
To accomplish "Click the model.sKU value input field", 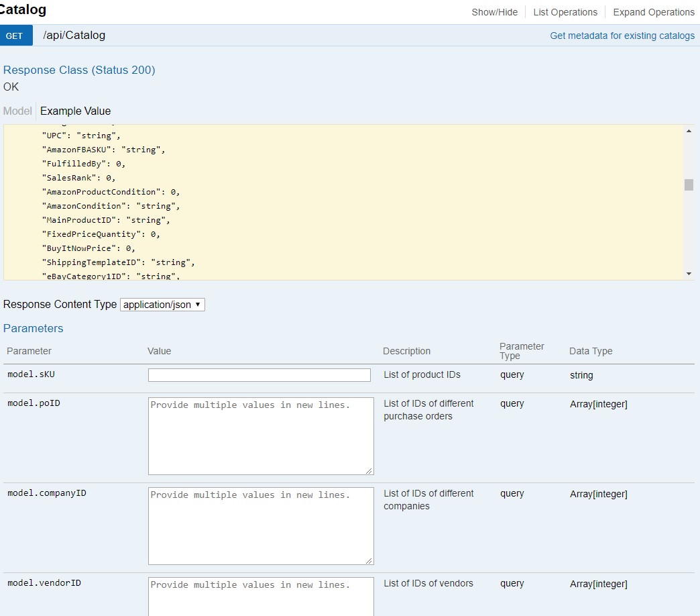I will tap(259, 375).
